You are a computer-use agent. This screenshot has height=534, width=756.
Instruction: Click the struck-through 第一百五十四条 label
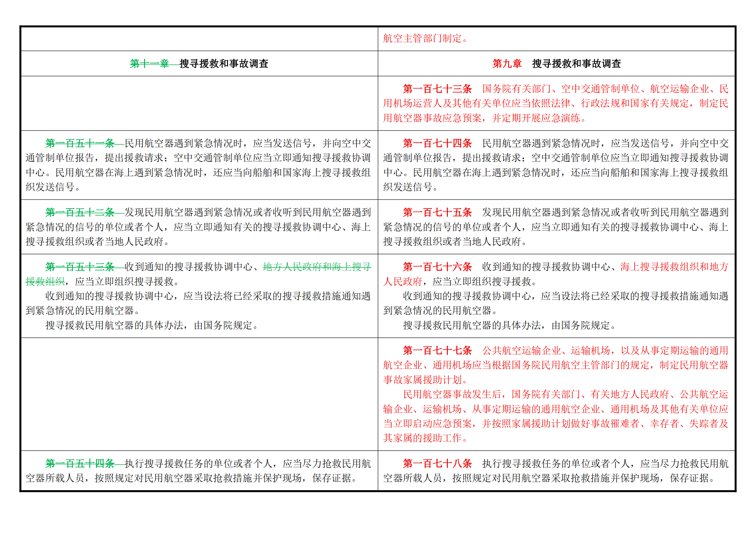[x=80, y=464]
